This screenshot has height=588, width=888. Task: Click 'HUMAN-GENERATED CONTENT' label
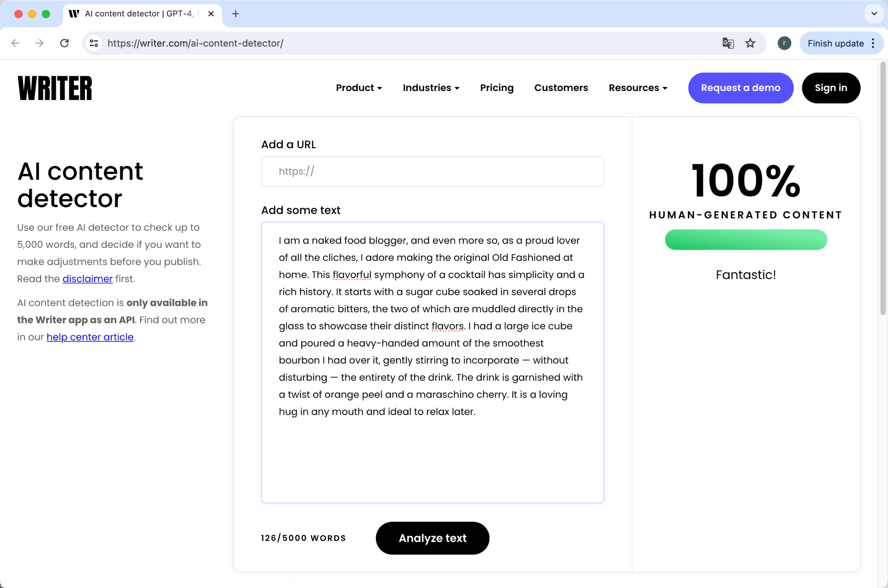click(x=746, y=215)
